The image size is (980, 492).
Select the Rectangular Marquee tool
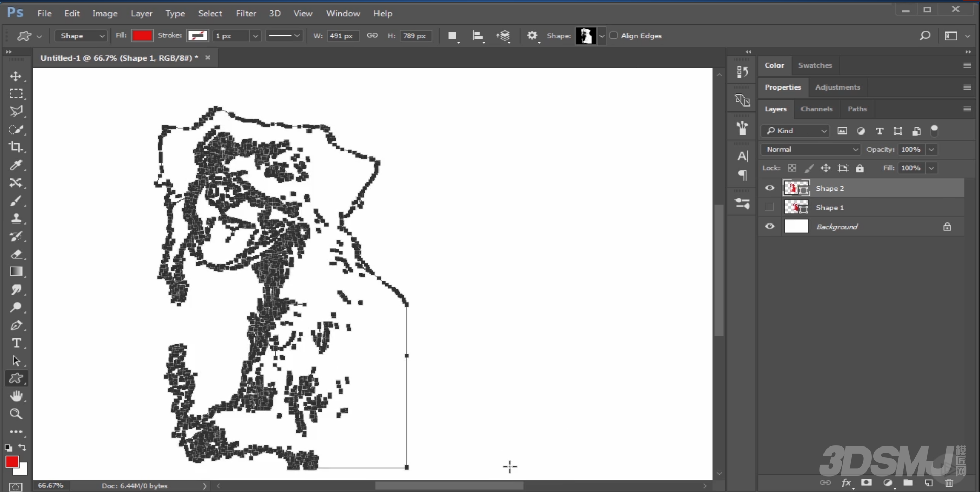pos(16,94)
